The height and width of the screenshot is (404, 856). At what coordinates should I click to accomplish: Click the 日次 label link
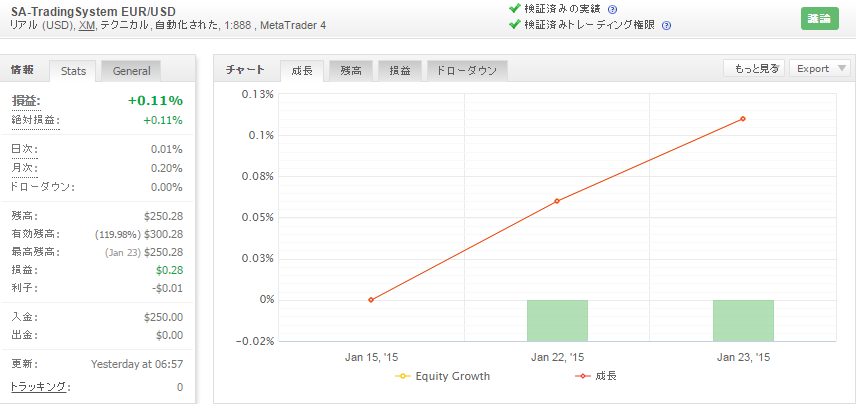coord(25,150)
